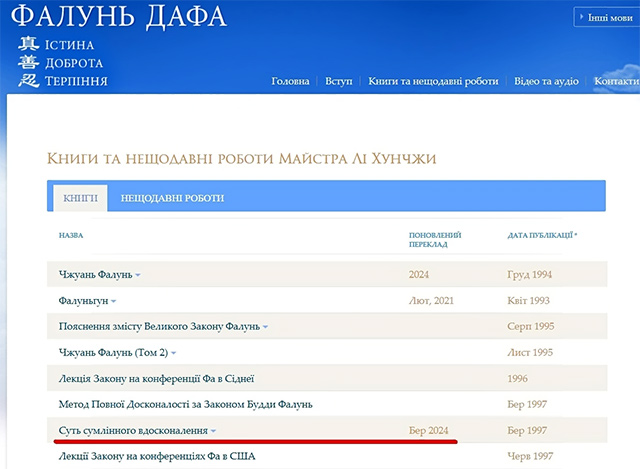
Task: Expand the Чжуань Фалунь (Том 2) arrow
Action: pyautogui.click(x=173, y=353)
